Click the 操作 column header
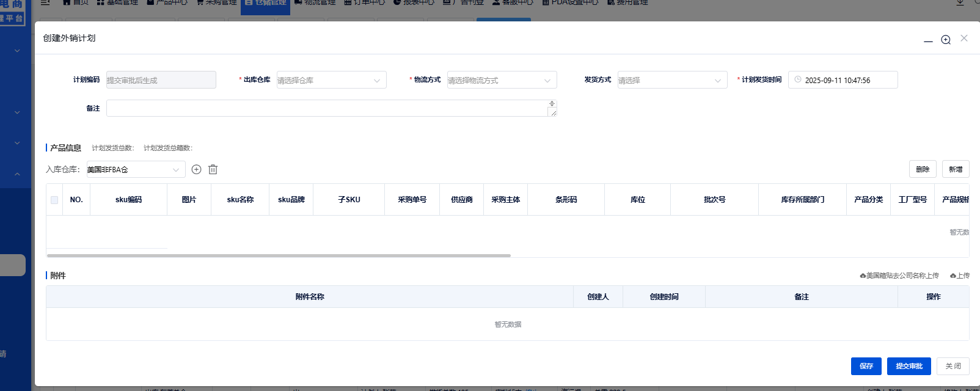This screenshot has width=980, height=391. pos(934,297)
